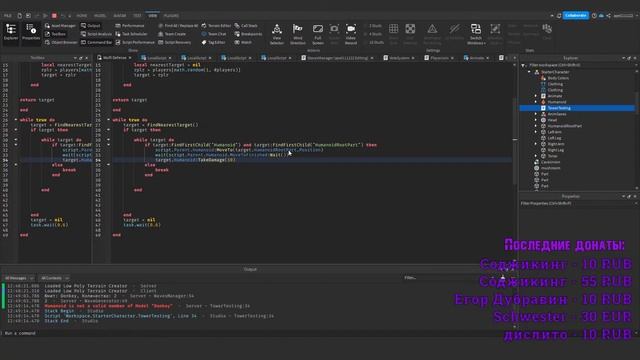Open the Call Stack window
This screenshot has height=360, width=640.
[x=246, y=26]
